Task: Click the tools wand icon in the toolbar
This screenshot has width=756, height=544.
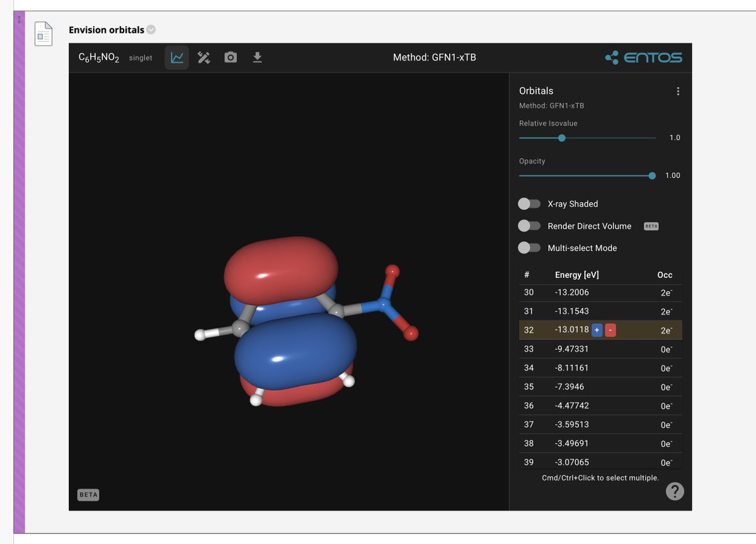Action: pos(203,57)
